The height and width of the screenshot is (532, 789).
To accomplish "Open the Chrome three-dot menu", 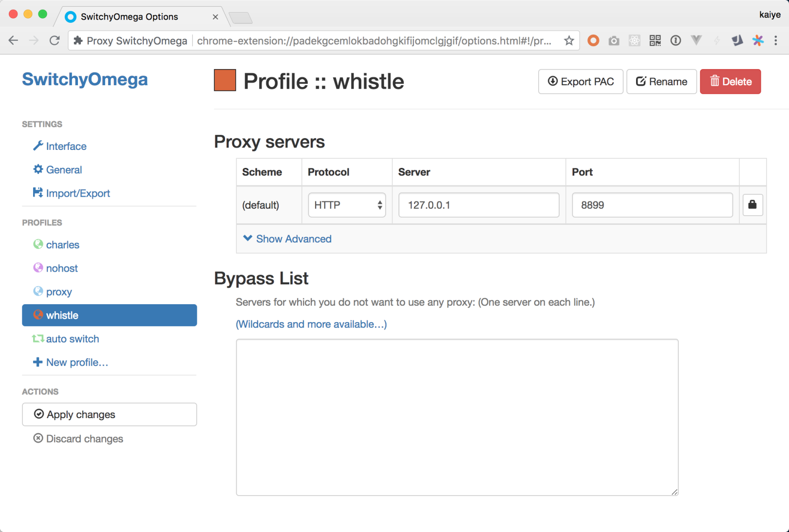I will [x=776, y=41].
